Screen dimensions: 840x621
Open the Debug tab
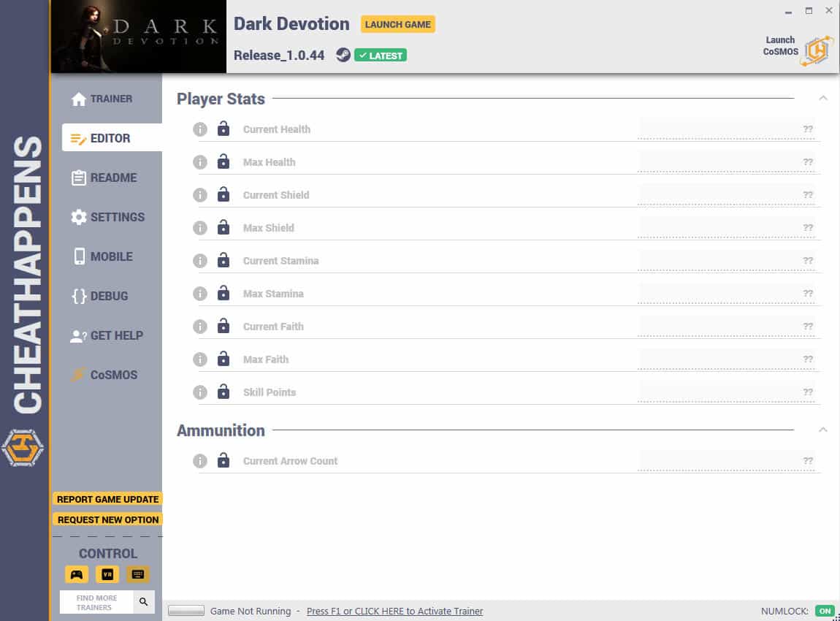coord(100,296)
